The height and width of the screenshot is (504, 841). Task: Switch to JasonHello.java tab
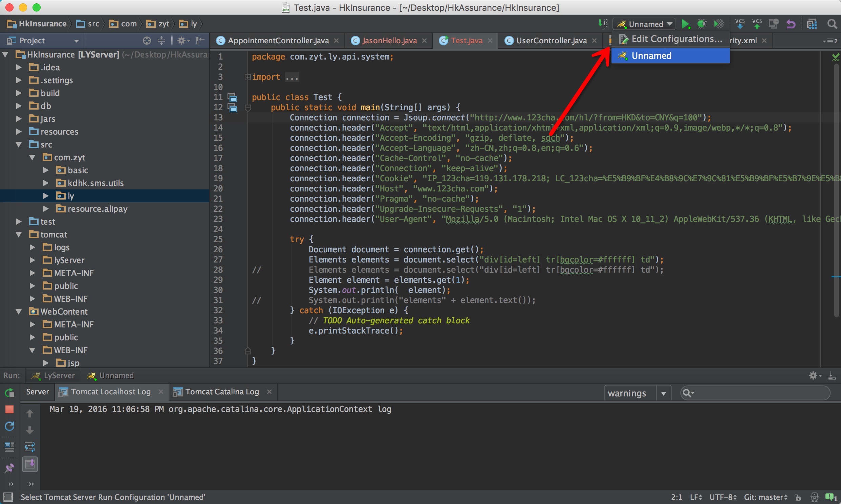click(x=390, y=41)
